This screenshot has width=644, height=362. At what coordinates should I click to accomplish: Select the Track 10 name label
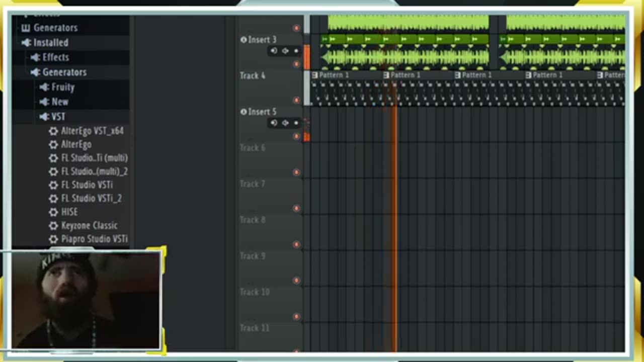(x=255, y=292)
